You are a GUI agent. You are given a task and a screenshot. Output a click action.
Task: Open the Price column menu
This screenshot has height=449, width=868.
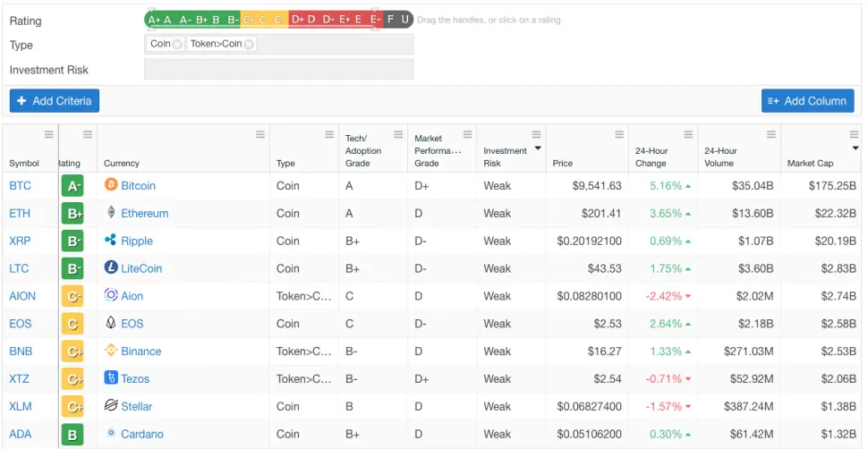coord(619,134)
